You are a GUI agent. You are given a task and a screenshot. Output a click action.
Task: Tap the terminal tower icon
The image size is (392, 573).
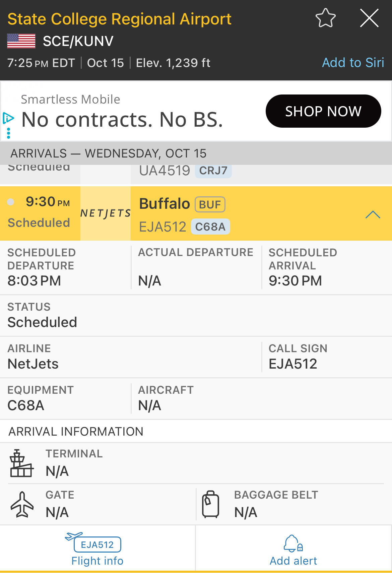point(21,463)
